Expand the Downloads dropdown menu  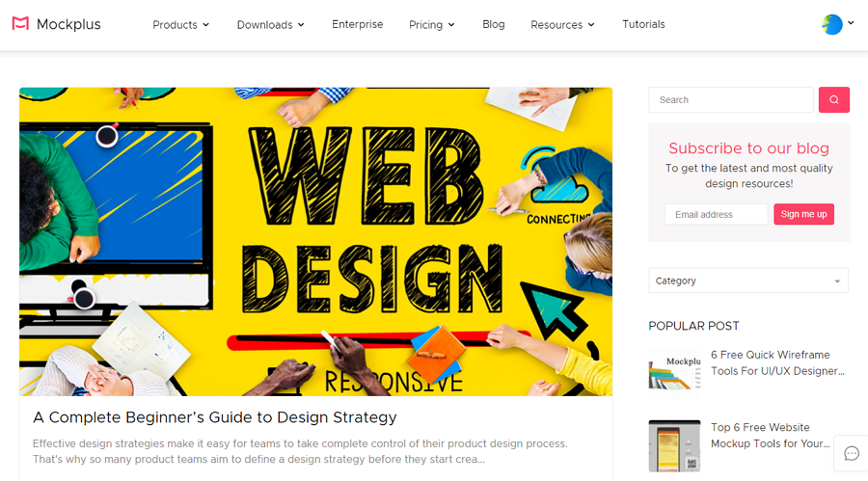click(271, 25)
